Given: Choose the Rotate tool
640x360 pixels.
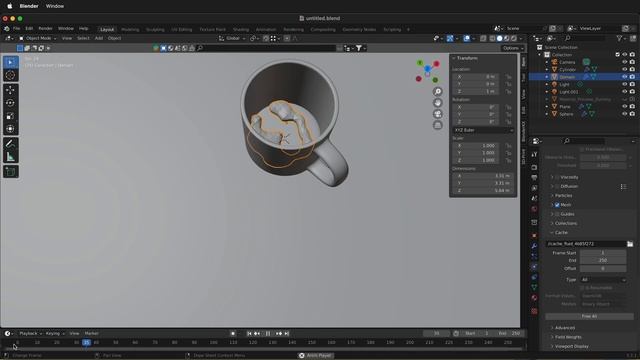Looking at the screenshot, I should [11, 103].
